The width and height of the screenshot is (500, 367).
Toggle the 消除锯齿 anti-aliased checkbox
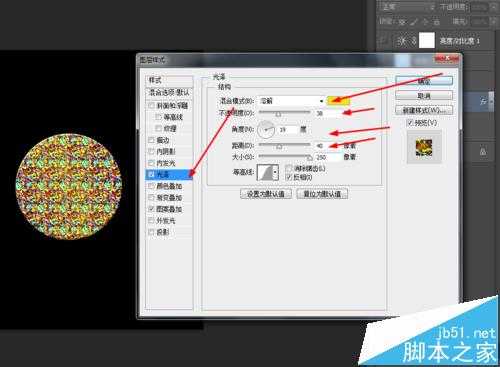tap(289, 168)
